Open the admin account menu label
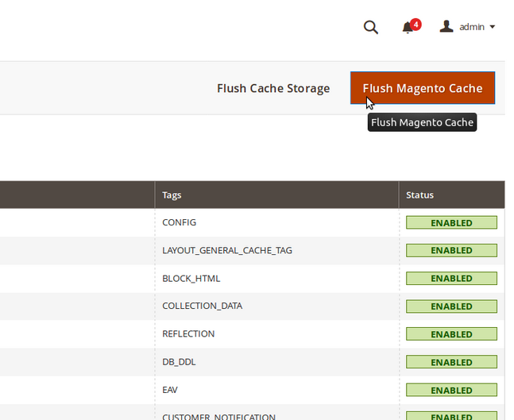Image resolution: width=514 pixels, height=420 pixels. (472, 27)
